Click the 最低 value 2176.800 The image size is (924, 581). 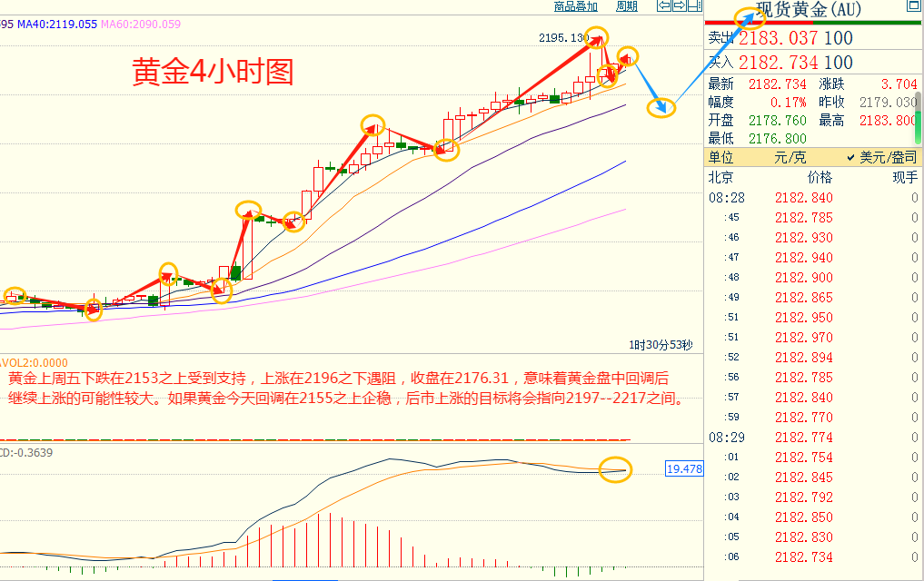777,139
